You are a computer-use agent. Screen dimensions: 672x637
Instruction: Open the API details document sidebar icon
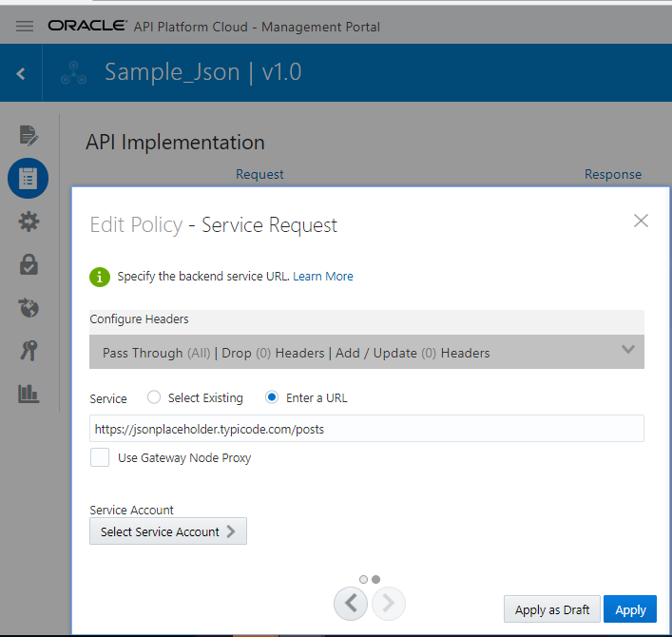(29, 135)
